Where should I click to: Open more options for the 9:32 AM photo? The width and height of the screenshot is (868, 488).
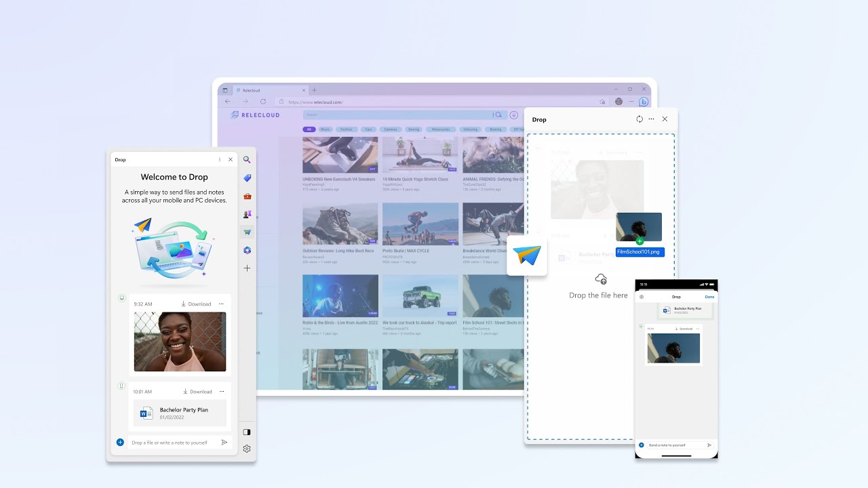220,304
